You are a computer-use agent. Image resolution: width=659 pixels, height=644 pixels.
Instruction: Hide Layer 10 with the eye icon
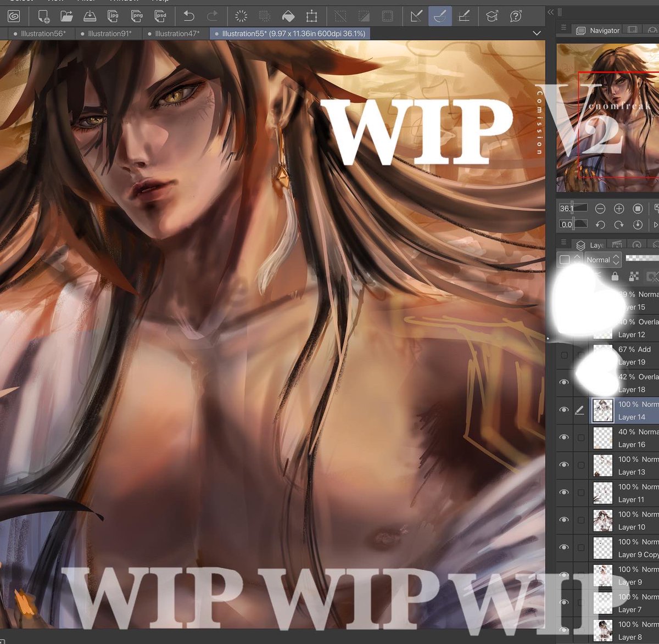564,520
